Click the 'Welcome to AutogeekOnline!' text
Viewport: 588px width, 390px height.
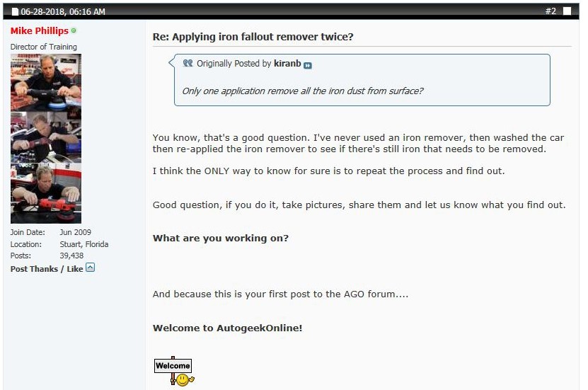pyautogui.click(x=227, y=328)
